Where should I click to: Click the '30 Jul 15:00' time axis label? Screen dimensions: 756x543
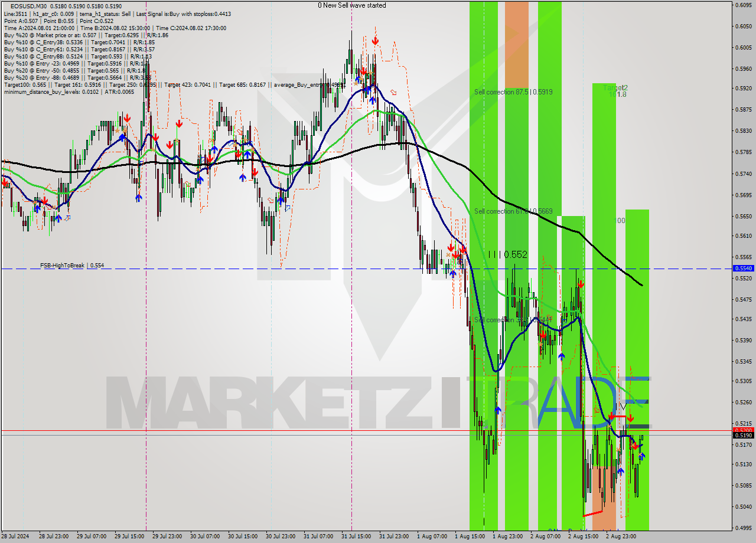tap(243, 537)
